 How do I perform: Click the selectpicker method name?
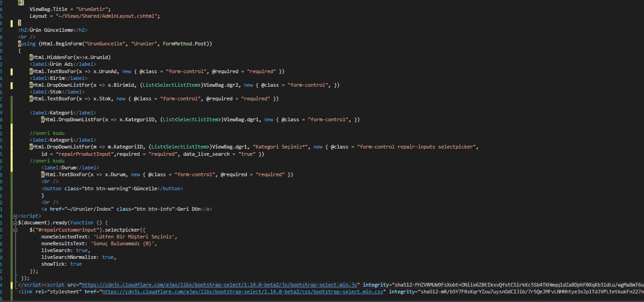pos(123,230)
